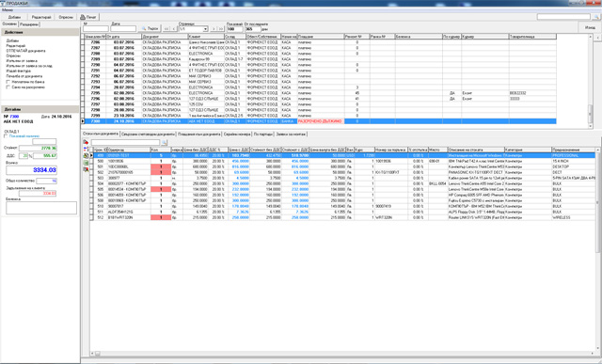Screen dimensions: 602x364
Task: Click the Редактирай toolbar button
Action: click(41, 17)
